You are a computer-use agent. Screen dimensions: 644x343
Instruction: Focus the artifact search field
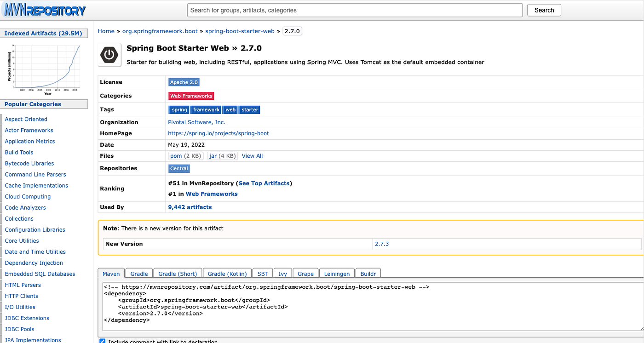pyautogui.click(x=355, y=10)
